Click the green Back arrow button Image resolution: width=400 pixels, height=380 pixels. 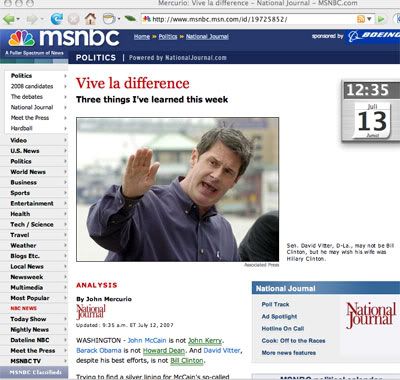[x=9, y=19]
